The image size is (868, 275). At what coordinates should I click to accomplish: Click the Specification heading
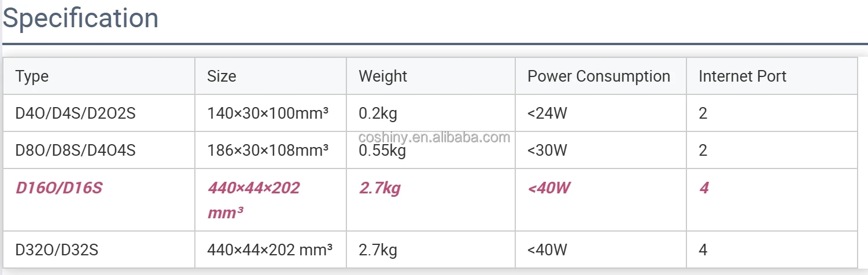click(x=80, y=19)
